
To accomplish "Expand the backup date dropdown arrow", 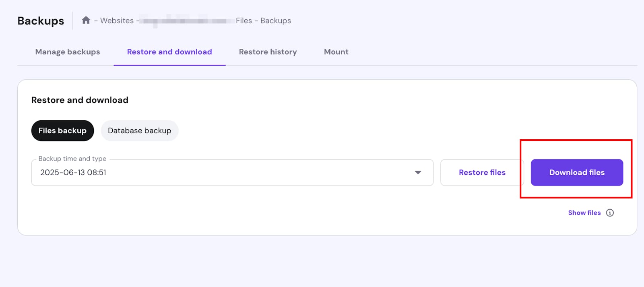I will [x=418, y=172].
